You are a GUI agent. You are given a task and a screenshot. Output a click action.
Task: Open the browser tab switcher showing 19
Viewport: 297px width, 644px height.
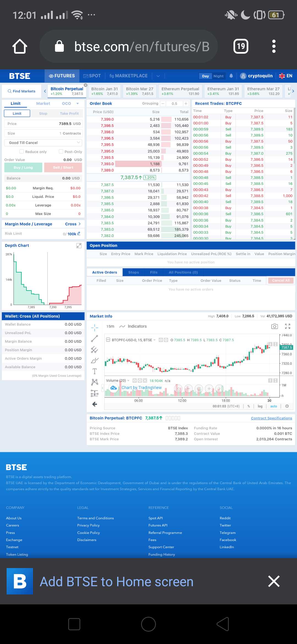tap(241, 46)
